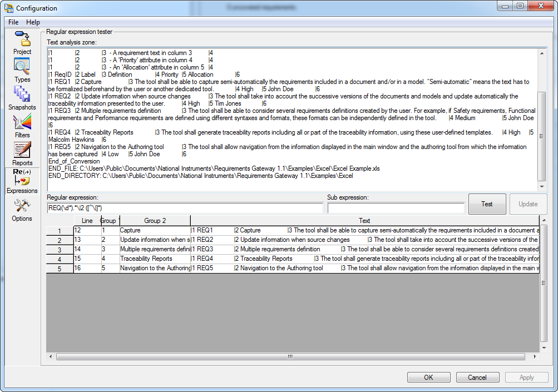Select the Text column header
This screenshot has height=392, width=558.
pos(364,221)
